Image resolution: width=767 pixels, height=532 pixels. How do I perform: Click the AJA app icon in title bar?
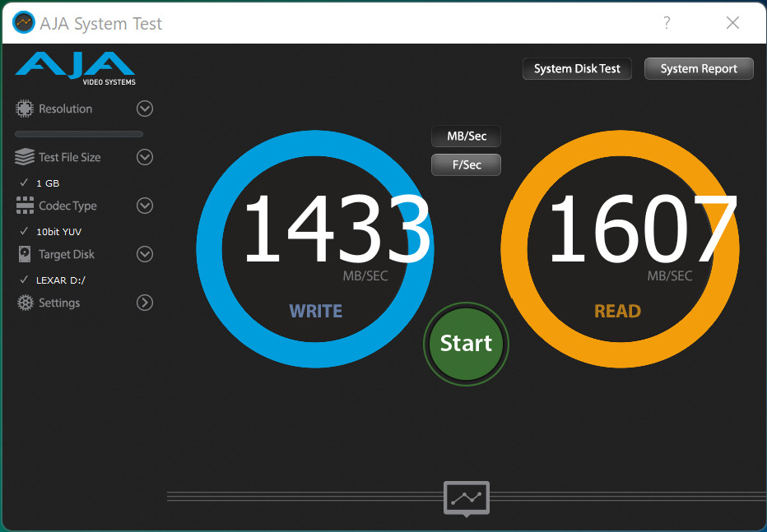click(24, 23)
